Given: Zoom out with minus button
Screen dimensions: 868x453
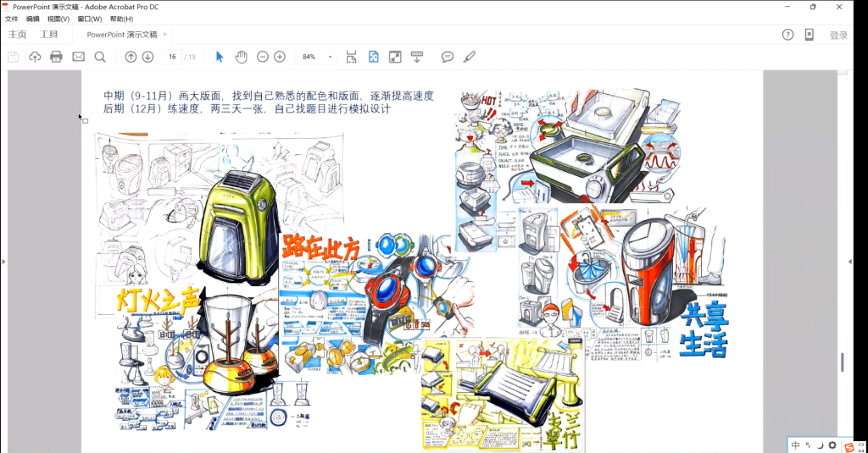Looking at the screenshot, I should click(x=263, y=57).
